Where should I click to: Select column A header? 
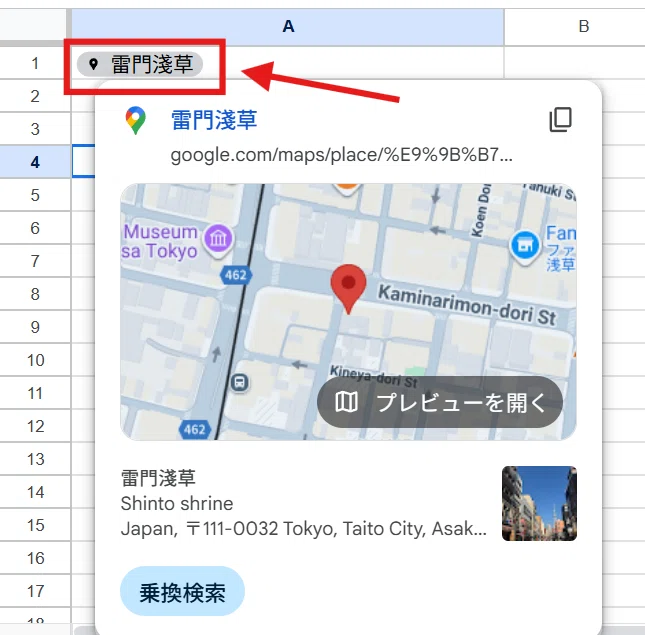pos(288,27)
